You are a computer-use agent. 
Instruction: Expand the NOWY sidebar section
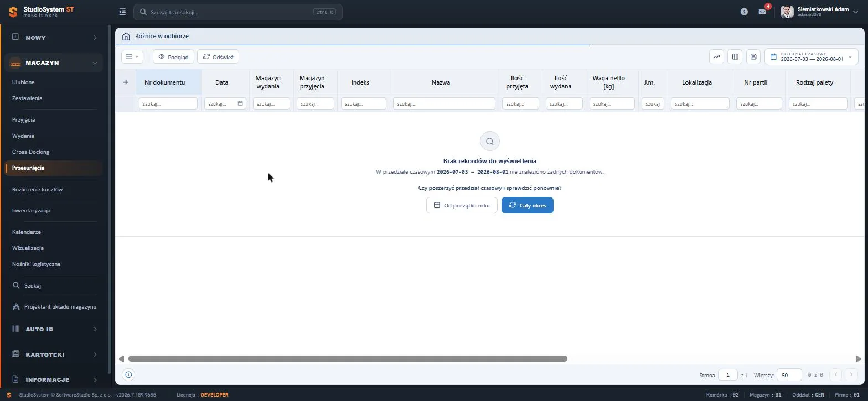54,38
